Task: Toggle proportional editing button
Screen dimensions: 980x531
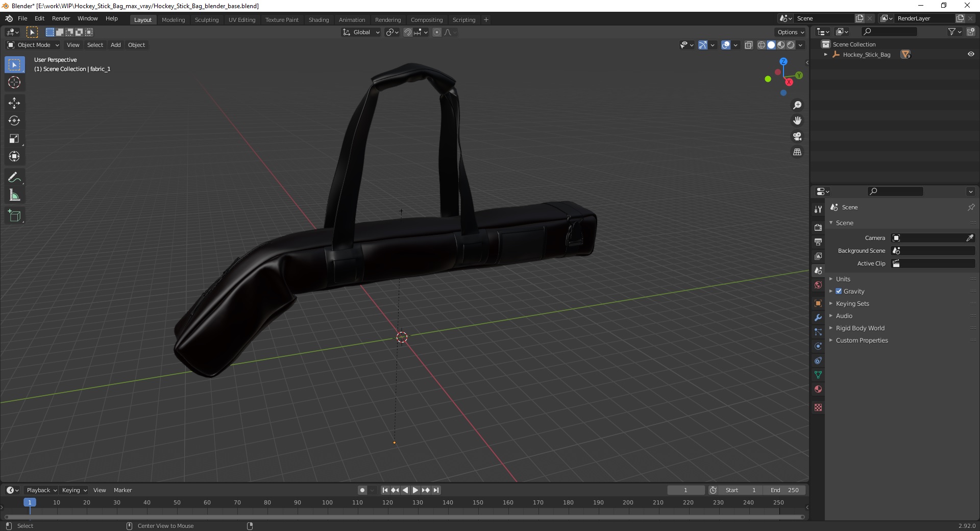Action: pos(437,32)
